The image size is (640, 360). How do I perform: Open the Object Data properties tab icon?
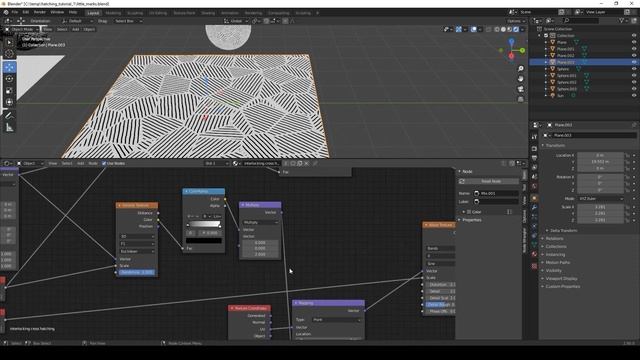point(534,244)
